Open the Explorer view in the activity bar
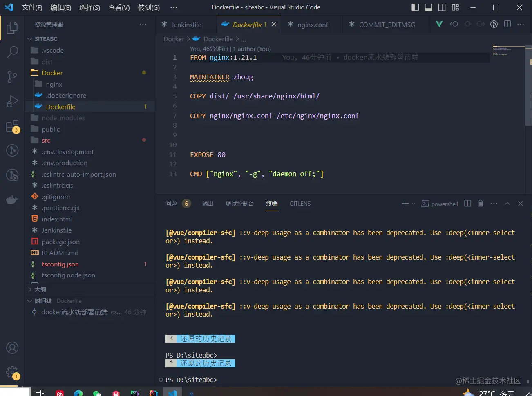532x396 pixels. tap(12, 28)
